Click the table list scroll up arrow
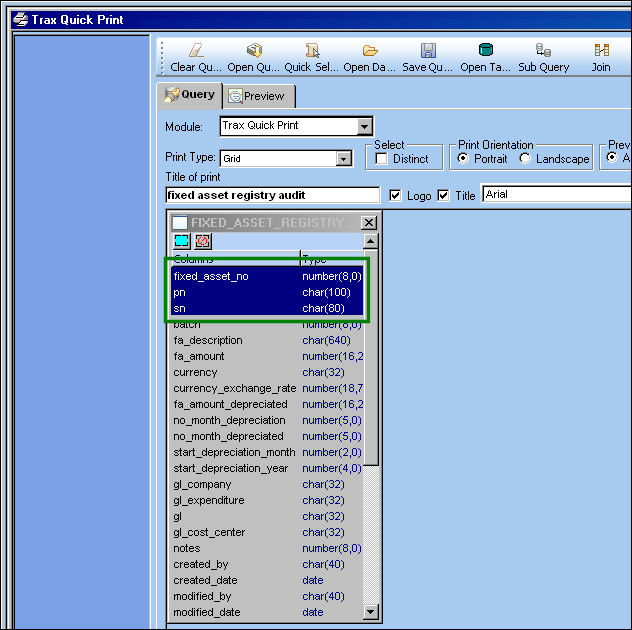Viewport: 632px width, 630px height. click(370, 241)
